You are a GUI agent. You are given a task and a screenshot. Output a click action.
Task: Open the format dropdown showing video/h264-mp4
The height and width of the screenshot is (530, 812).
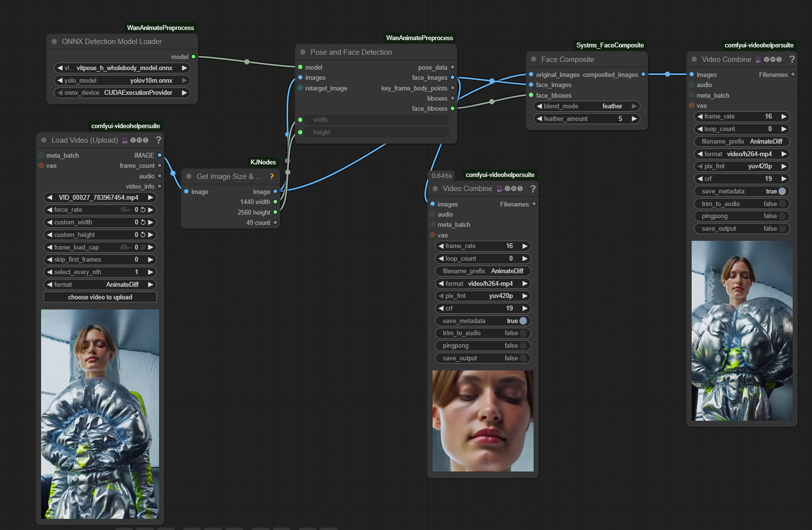[482, 283]
